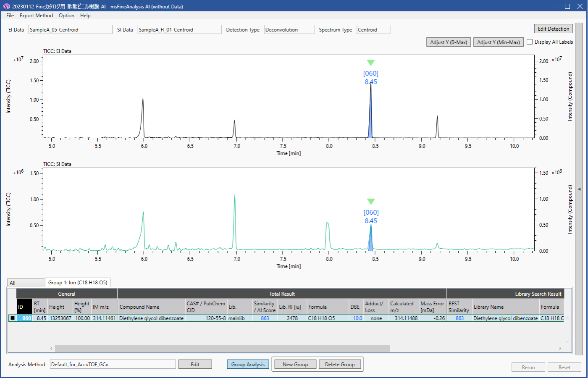588x378 pixels.
Task: Open the Export Method menu
Action: click(36, 16)
